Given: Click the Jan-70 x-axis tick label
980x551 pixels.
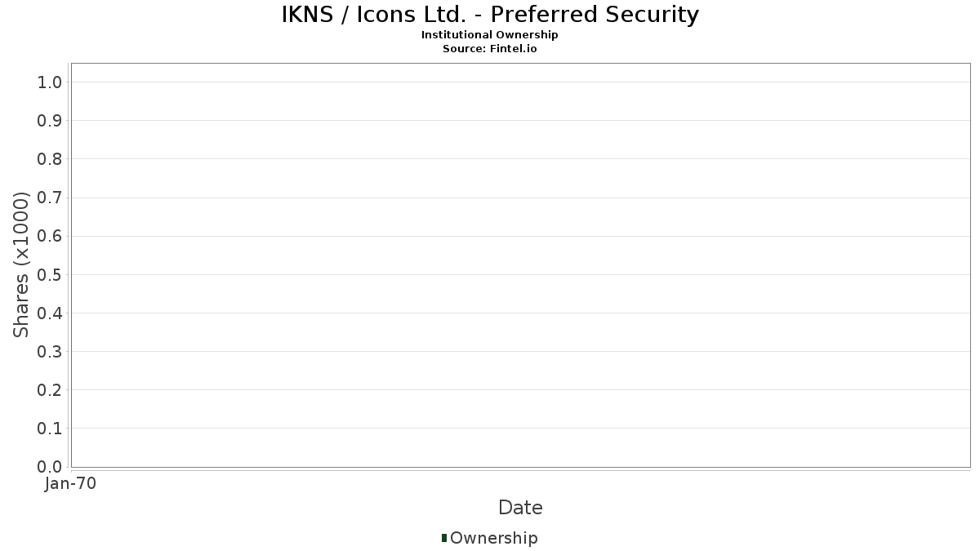Looking at the screenshot, I should coord(71,483).
